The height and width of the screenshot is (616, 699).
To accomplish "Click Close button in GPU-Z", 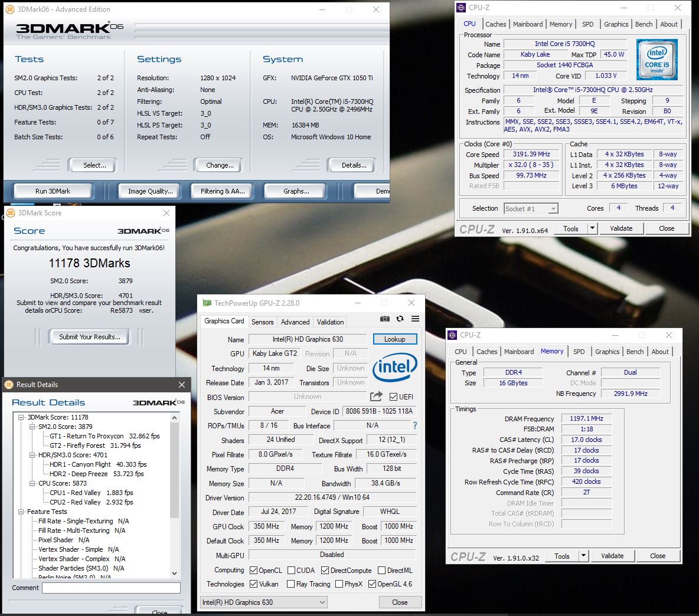I will 400,602.
